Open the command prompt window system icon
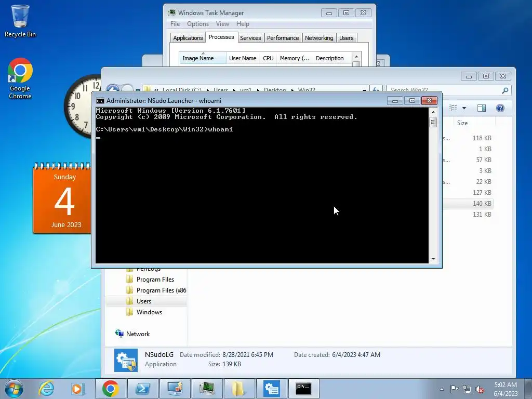This screenshot has width=532, height=399. point(100,101)
